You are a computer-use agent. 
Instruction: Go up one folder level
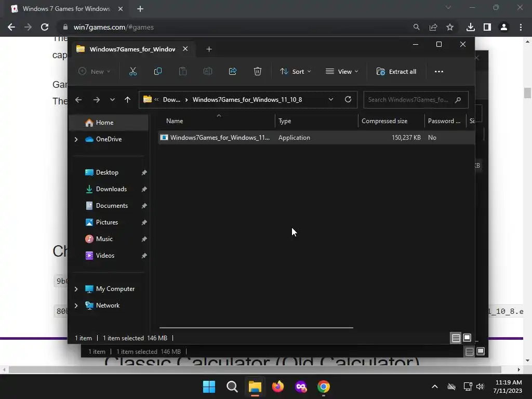(x=128, y=100)
